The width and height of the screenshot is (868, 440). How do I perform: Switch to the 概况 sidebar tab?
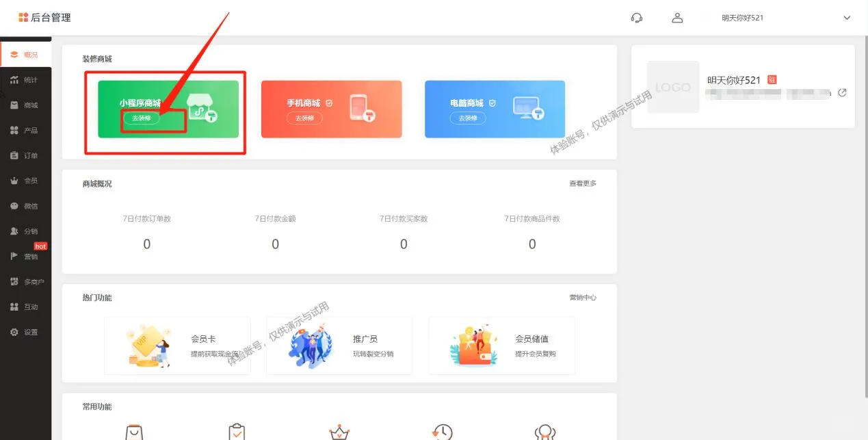pos(26,54)
